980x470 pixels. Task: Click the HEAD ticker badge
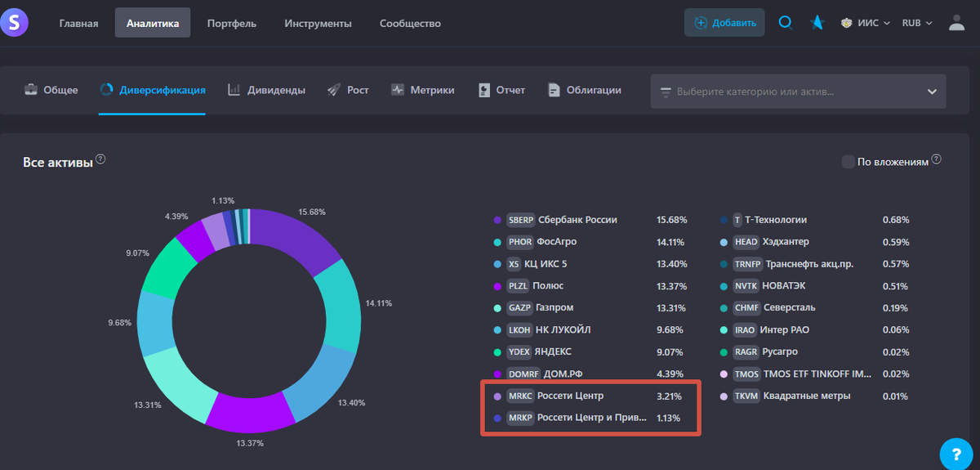746,242
